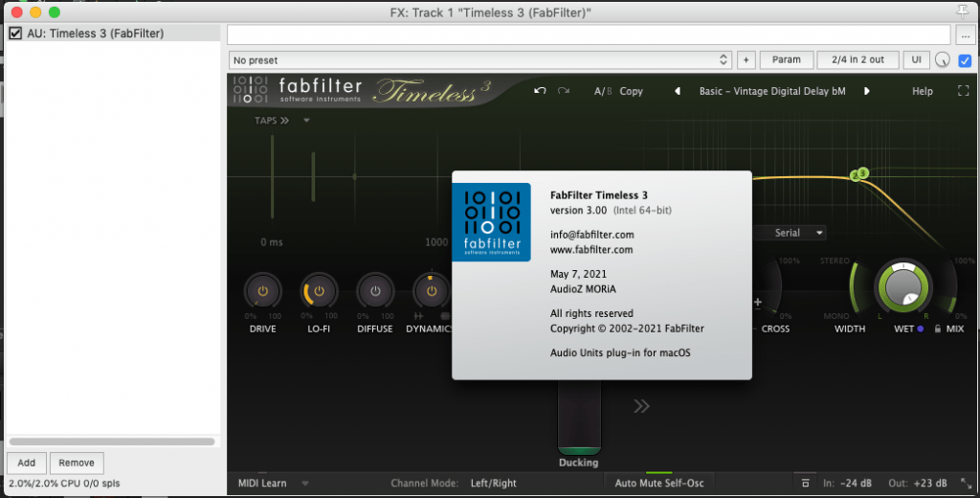980x498 pixels.
Task: Toggle the LO-FI effect power button
Action: coord(320,291)
